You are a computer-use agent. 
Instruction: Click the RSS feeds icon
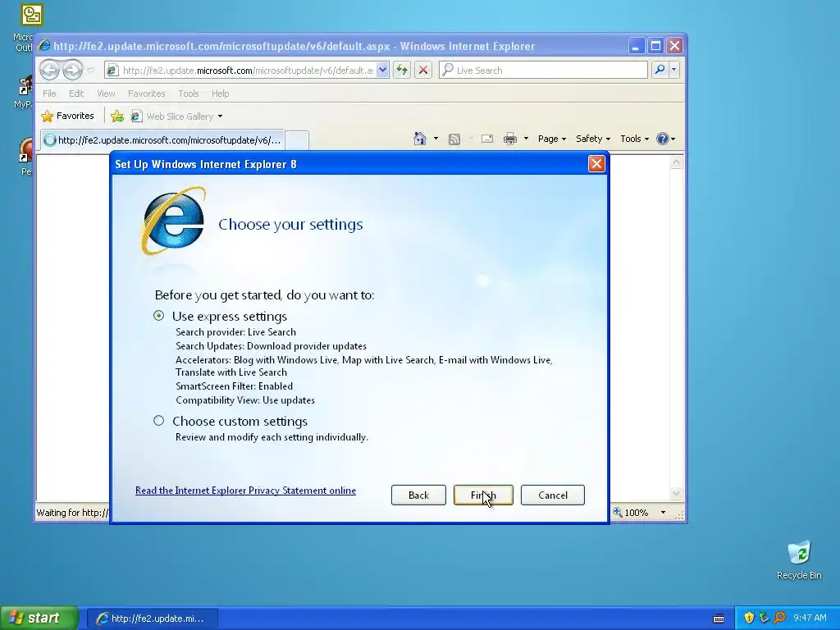[454, 139]
